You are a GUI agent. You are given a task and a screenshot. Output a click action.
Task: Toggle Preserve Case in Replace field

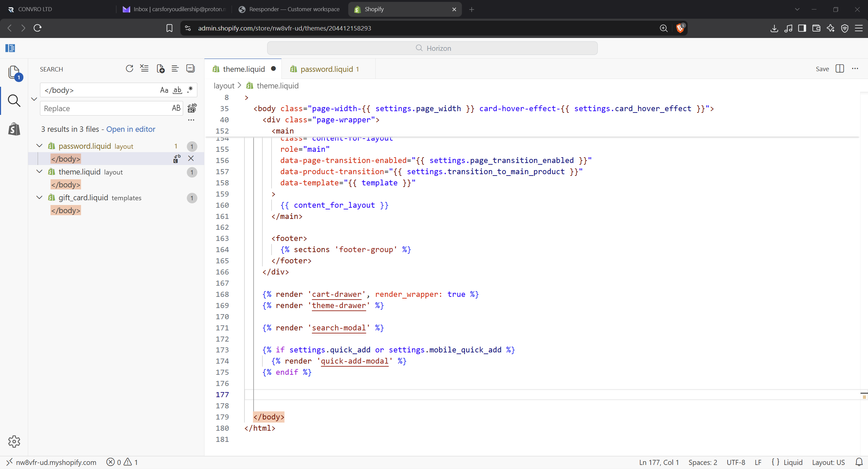click(x=176, y=108)
